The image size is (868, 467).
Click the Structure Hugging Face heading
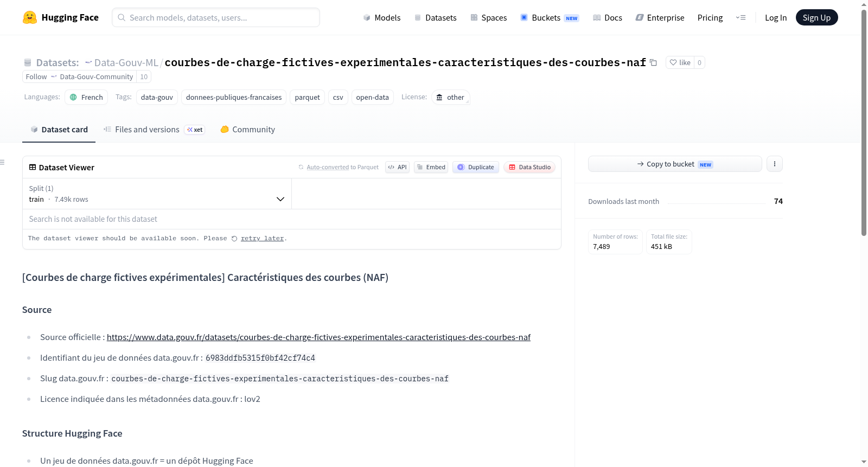[72, 433]
